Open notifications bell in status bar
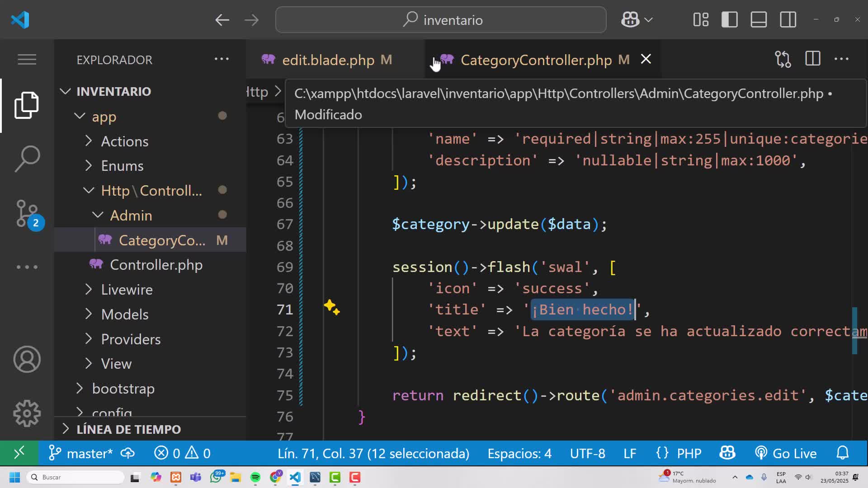Image resolution: width=868 pixels, height=488 pixels. tap(843, 453)
